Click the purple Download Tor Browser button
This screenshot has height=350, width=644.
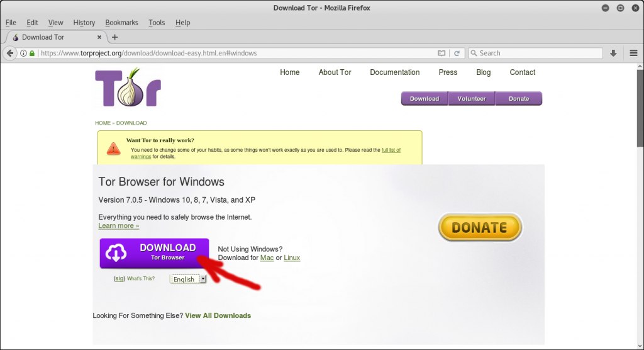tap(154, 253)
